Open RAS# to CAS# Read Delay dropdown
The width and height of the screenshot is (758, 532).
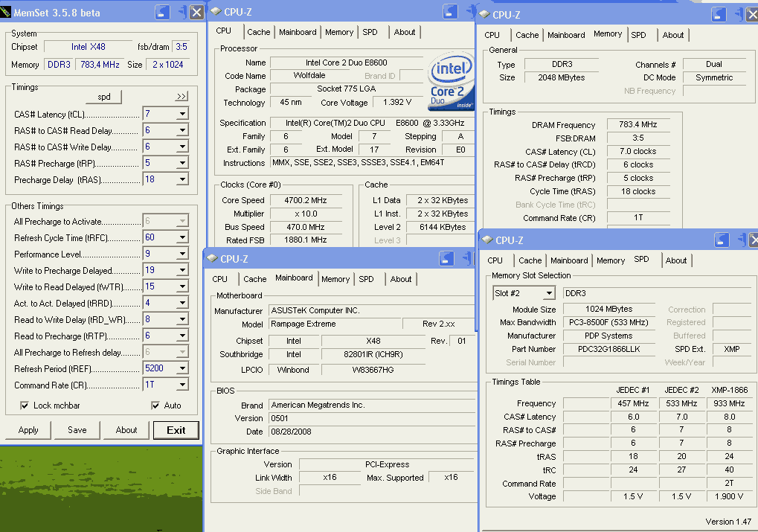(182, 131)
